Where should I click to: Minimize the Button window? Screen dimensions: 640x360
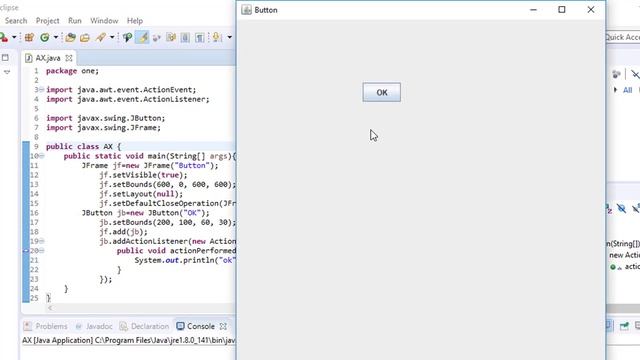click(x=533, y=10)
